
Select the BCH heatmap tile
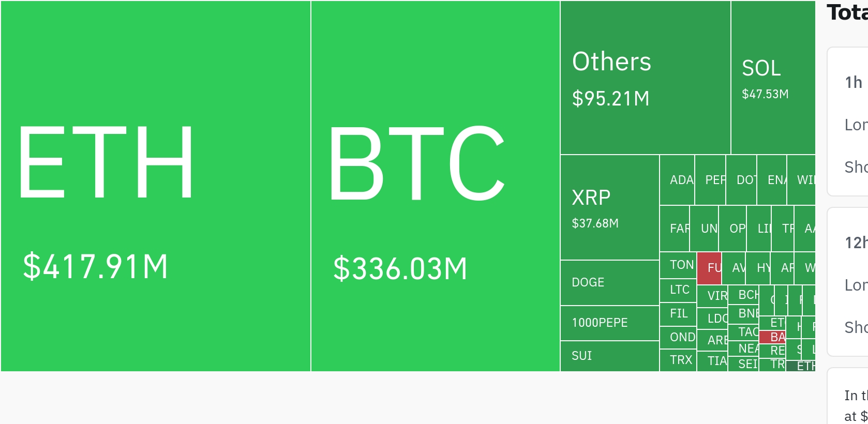coord(743,295)
